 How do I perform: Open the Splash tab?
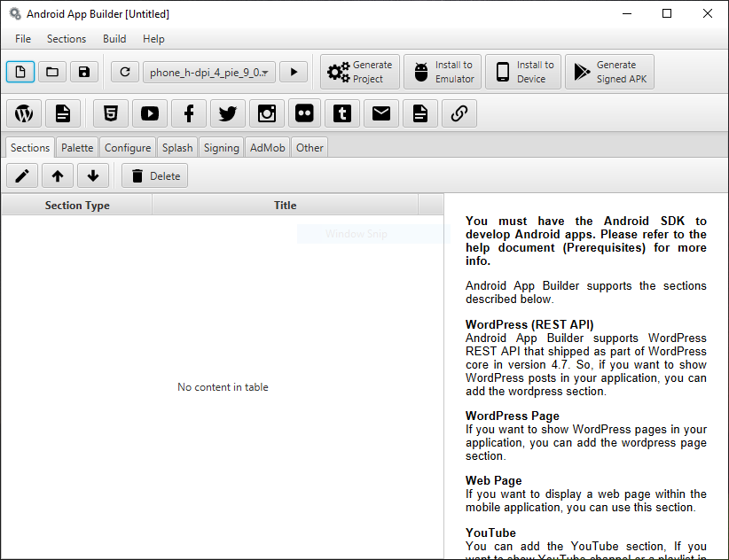177,148
